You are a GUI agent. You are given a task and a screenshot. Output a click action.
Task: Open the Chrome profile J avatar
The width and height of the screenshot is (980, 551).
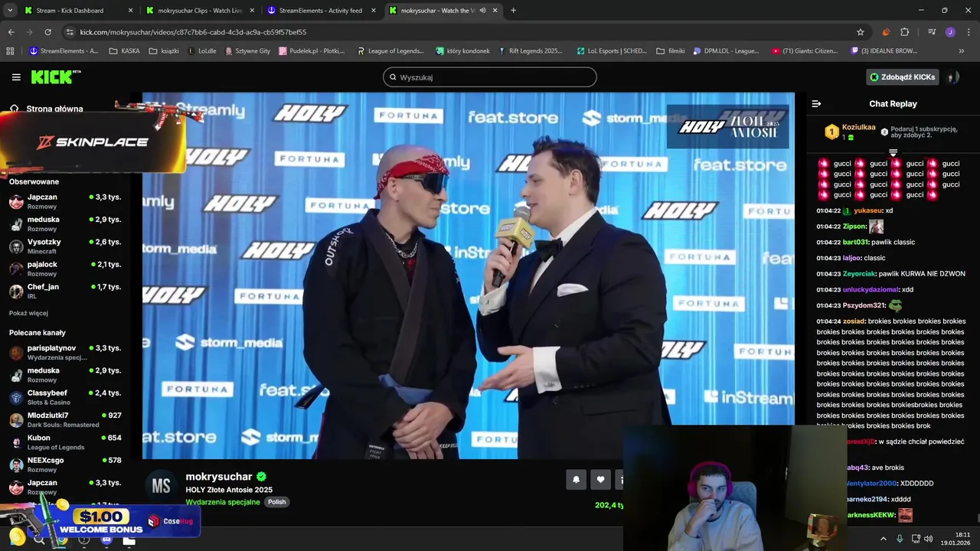(950, 32)
